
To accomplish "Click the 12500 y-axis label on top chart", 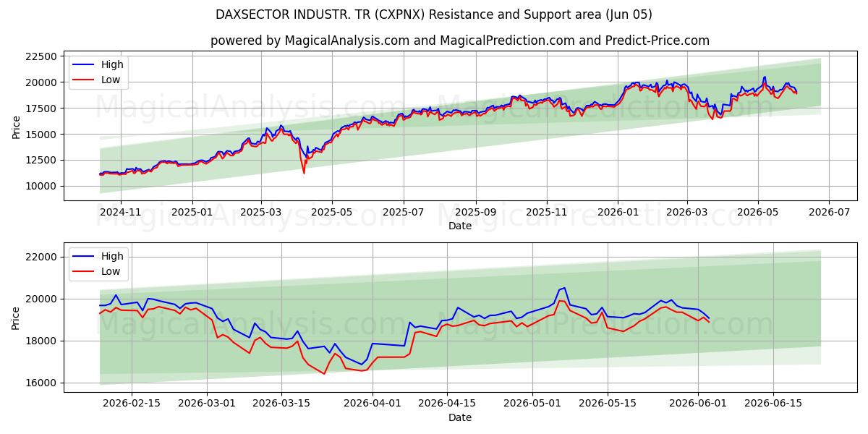I will click(41, 161).
